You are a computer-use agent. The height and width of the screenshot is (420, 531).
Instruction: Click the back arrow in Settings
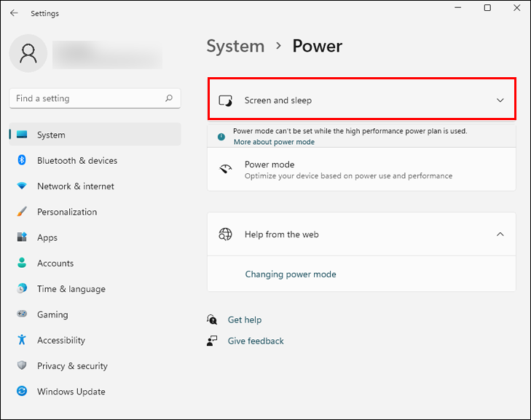14,13
